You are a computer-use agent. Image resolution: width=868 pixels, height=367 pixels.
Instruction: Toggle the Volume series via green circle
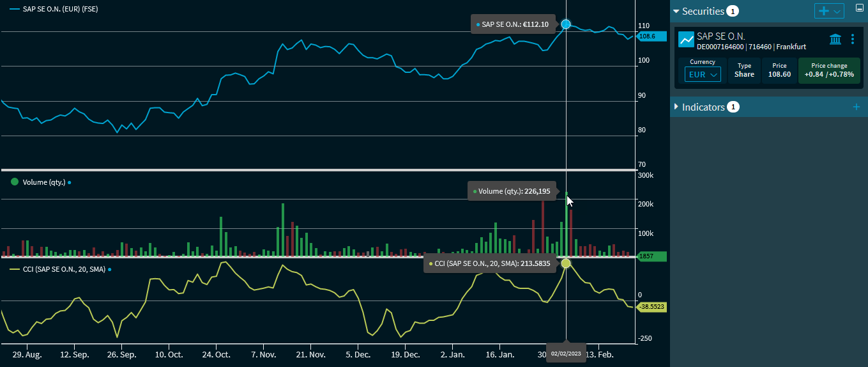15,182
